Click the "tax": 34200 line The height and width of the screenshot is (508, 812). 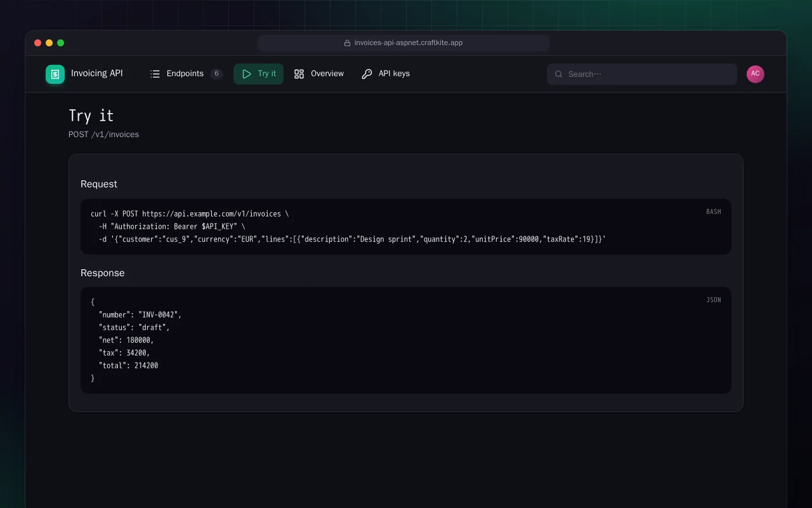pos(124,353)
